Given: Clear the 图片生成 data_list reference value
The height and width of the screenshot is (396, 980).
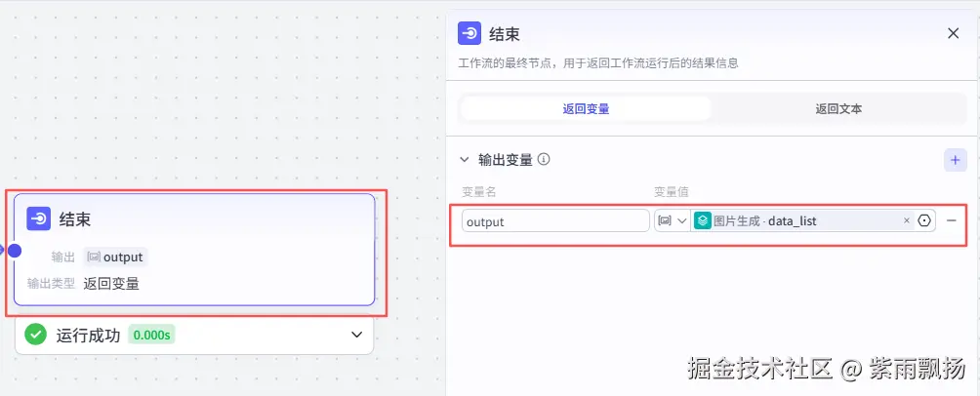Looking at the screenshot, I should pyautogui.click(x=906, y=221).
